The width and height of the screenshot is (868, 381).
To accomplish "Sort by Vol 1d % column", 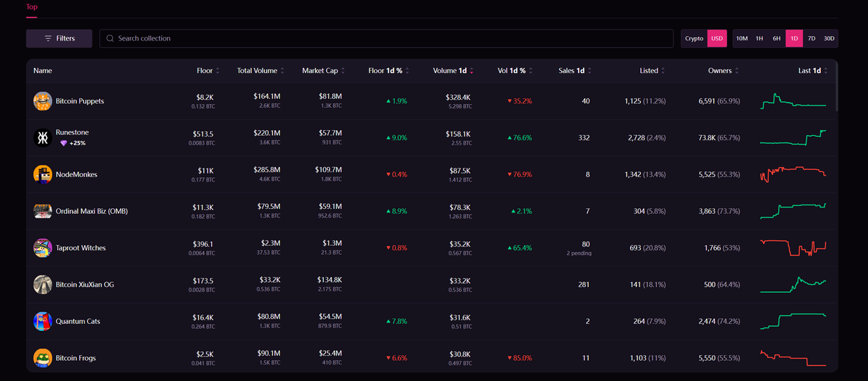I will [515, 71].
